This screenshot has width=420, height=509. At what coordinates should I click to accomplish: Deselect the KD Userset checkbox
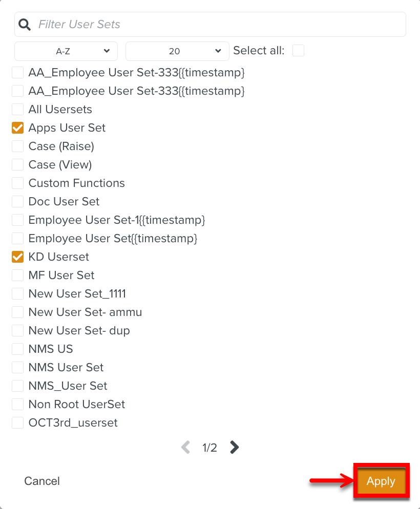pyautogui.click(x=17, y=257)
